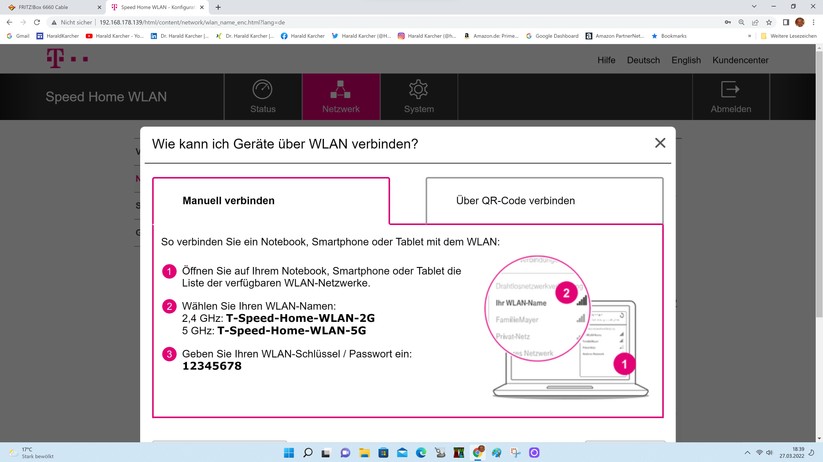Click the Abmelden logout icon
The image size is (823, 462).
tap(730, 90)
